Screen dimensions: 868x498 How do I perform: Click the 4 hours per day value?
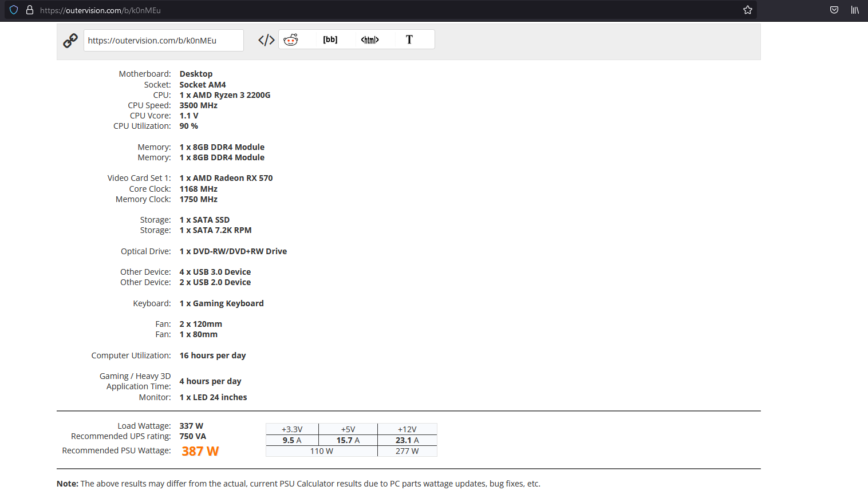pyautogui.click(x=211, y=381)
